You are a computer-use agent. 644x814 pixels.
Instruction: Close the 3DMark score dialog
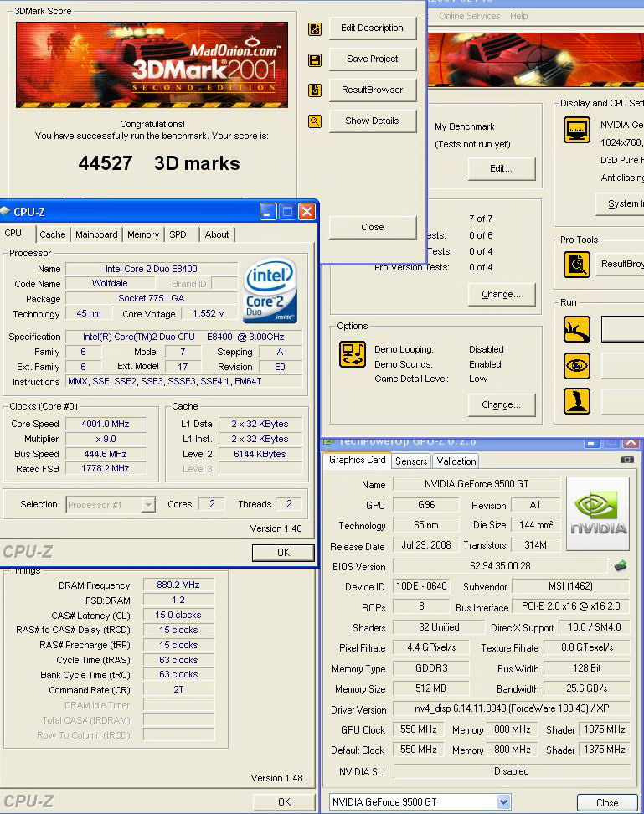click(x=372, y=227)
